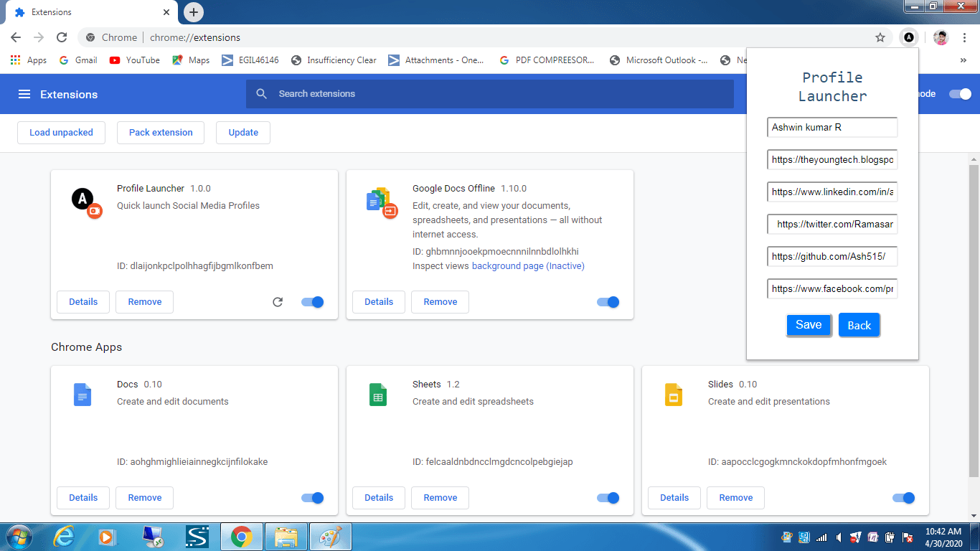Open Windows Media Player from taskbar

pos(107,537)
